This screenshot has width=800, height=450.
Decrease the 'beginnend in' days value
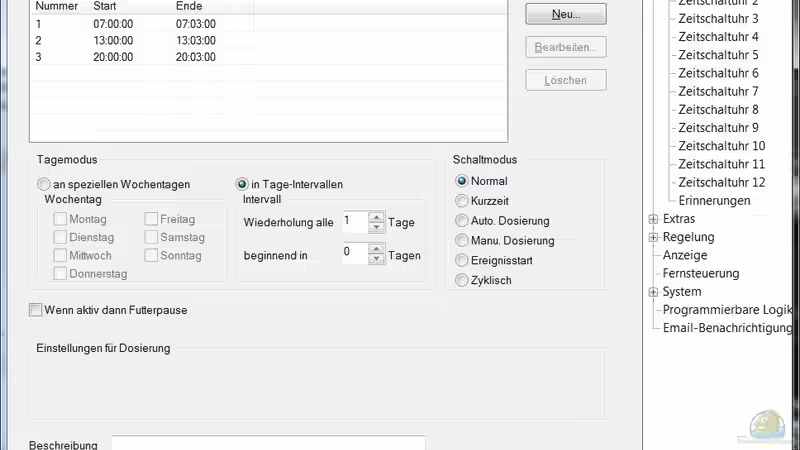click(x=376, y=260)
